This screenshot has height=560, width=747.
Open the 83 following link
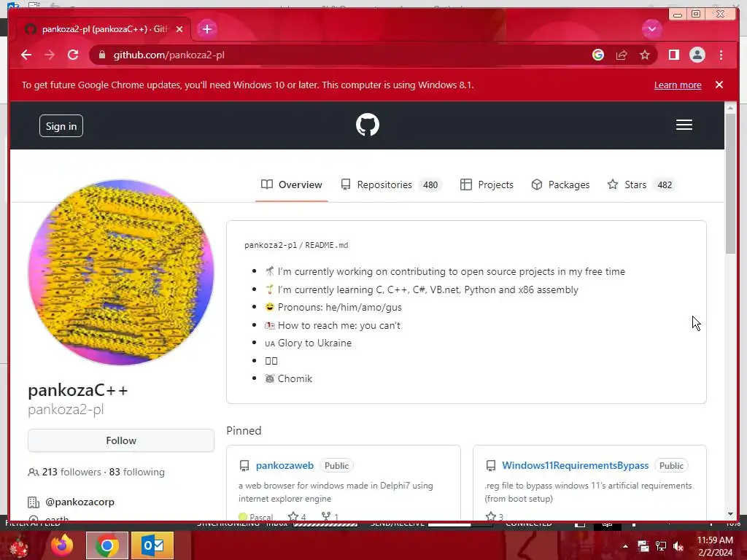[136, 472]
